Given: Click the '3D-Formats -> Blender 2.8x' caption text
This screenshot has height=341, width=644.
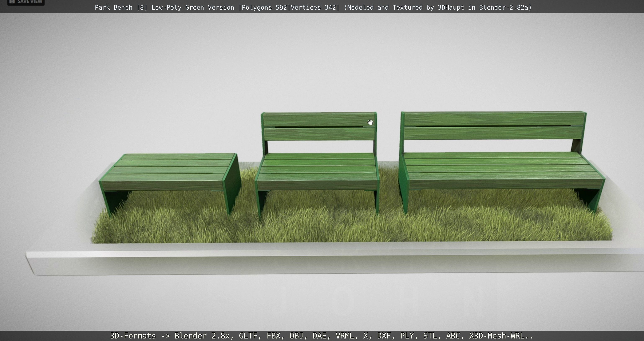Looking at the screenshot, I should 170,336.
